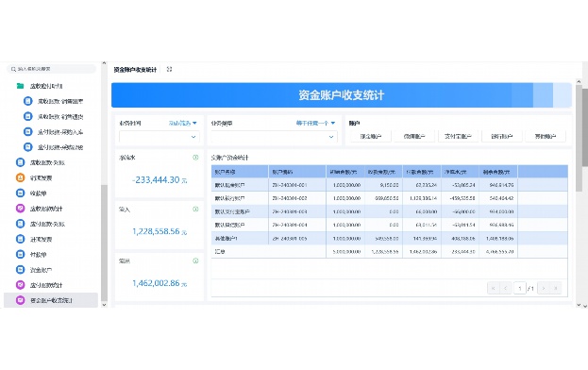The height and width of the screenshot is (370, 588).
Task: Click the 默认支付宝账户 row name cell
Action: click(x=240, y=211)
